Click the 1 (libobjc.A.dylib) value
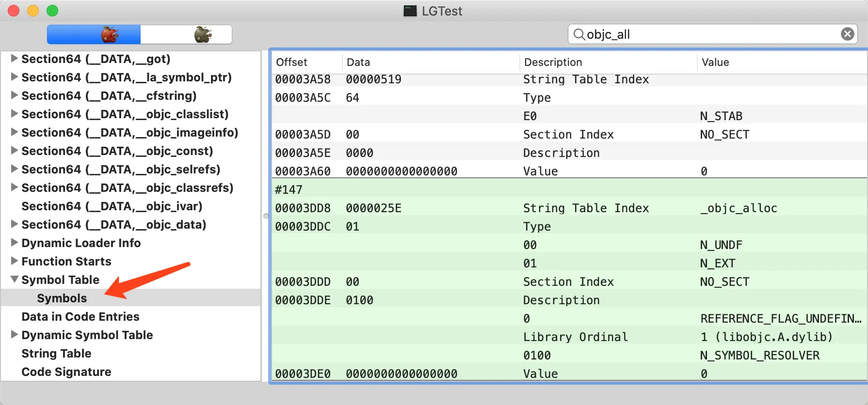Screen dimensions: 868x405 767,337
